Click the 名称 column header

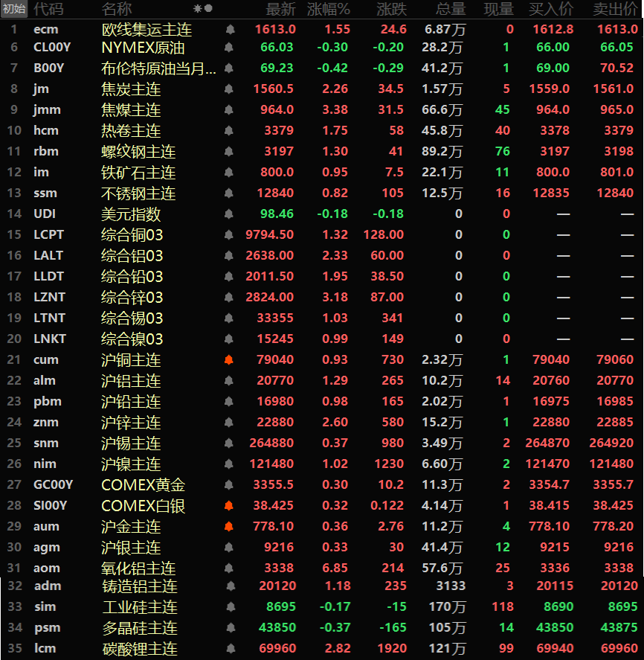click(x=117, y=9)
